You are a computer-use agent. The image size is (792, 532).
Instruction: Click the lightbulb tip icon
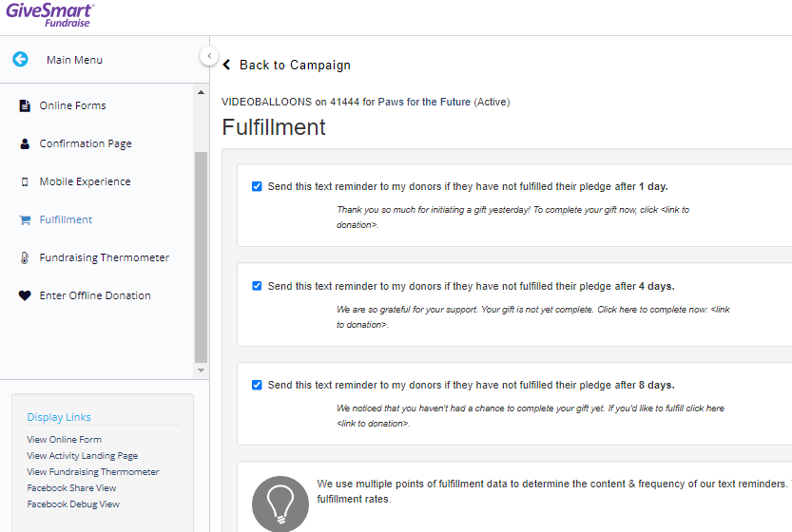pos(280,503)
